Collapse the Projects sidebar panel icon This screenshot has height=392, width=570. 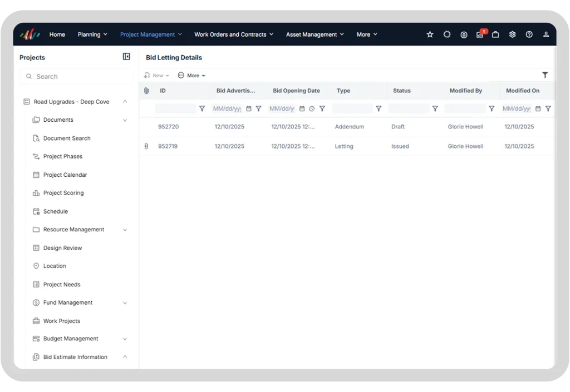(x=126, y=57)
